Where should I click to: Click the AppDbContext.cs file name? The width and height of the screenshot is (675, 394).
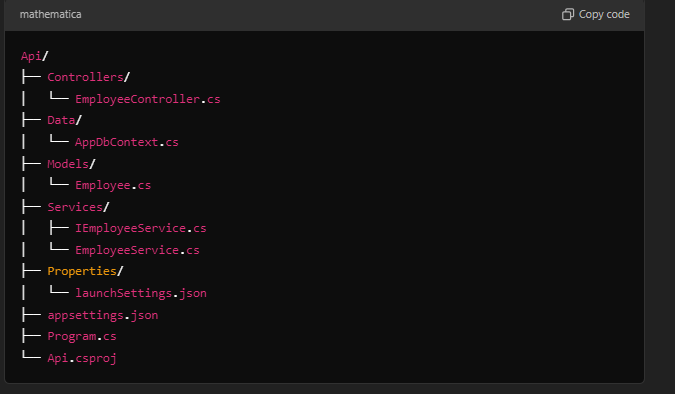click(x=127, y=142)
